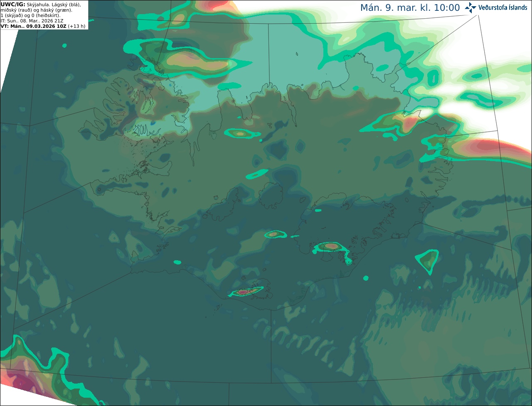The width and height of the screenshot is (532, 406).
Task: Click the 'UWC/IG:' model label in legend
Action: [13, 5]
